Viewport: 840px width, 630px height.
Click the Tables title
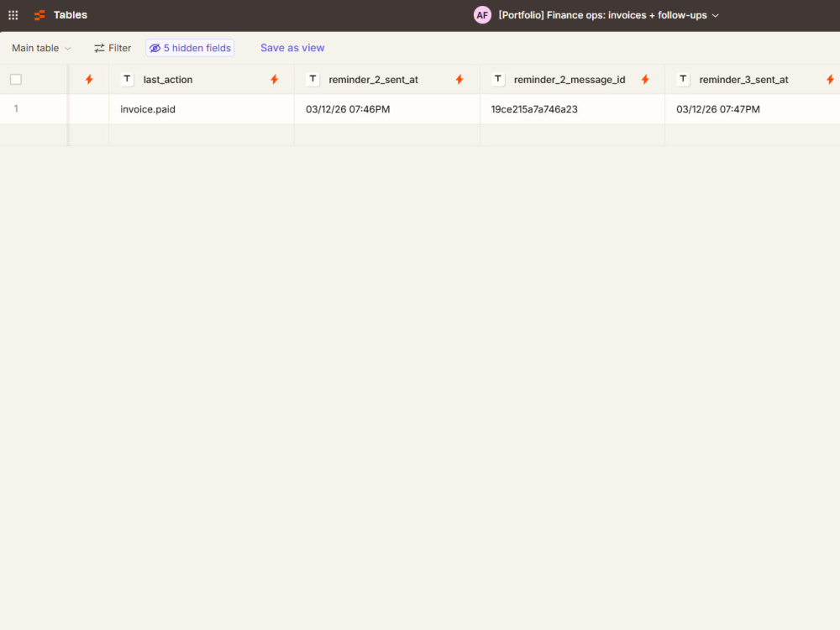(x=71, y=15)
